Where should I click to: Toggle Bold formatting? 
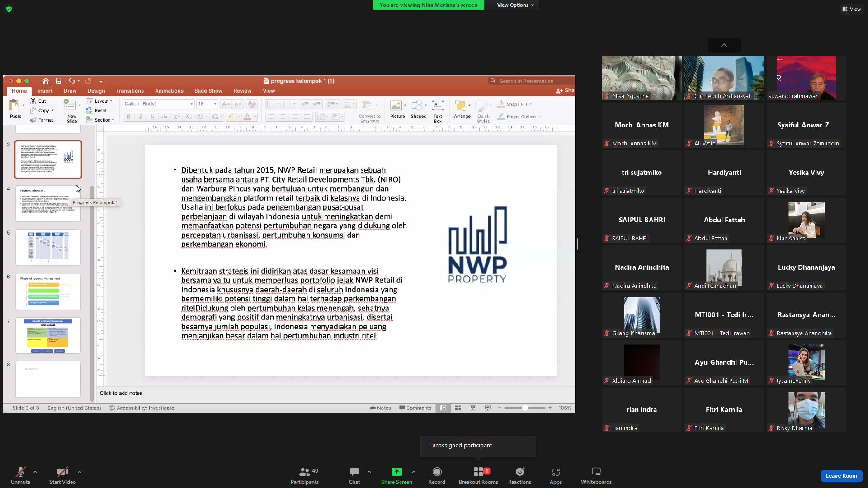tap(129, 117)
